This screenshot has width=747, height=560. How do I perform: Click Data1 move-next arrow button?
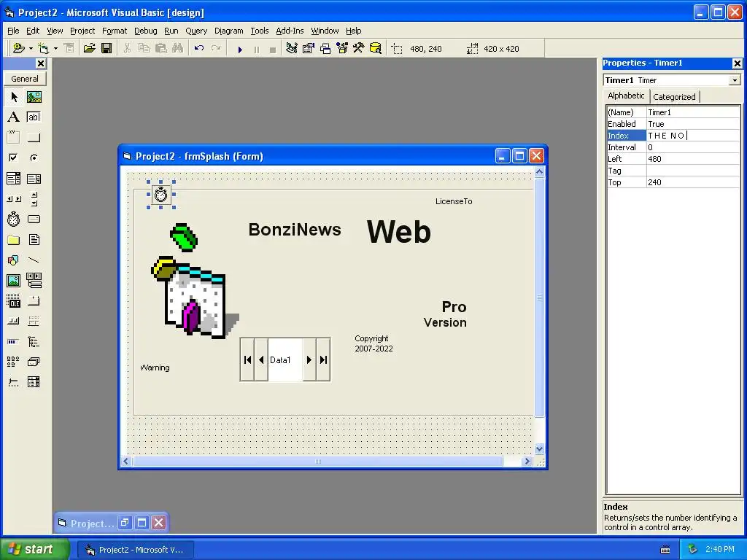309,359
